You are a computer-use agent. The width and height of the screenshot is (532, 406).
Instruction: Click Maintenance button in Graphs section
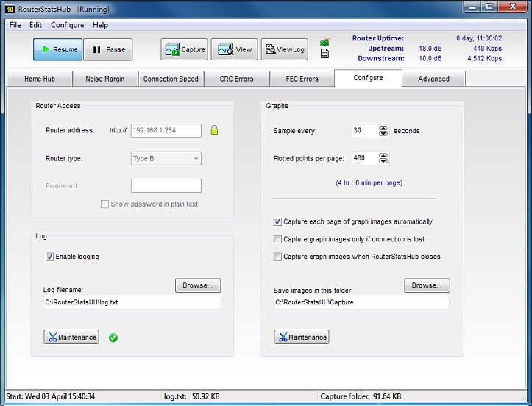[302, 337]
